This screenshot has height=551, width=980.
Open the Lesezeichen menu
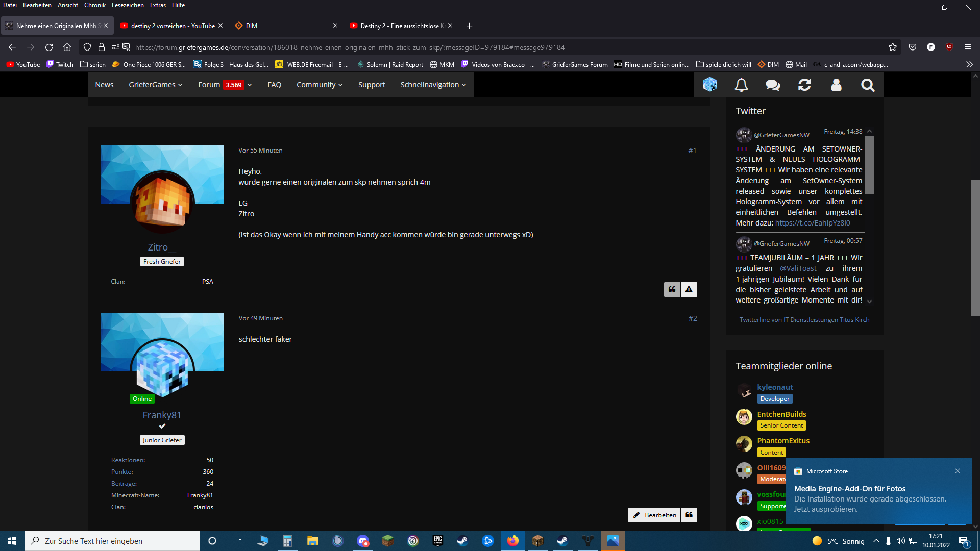click(128, 5)
